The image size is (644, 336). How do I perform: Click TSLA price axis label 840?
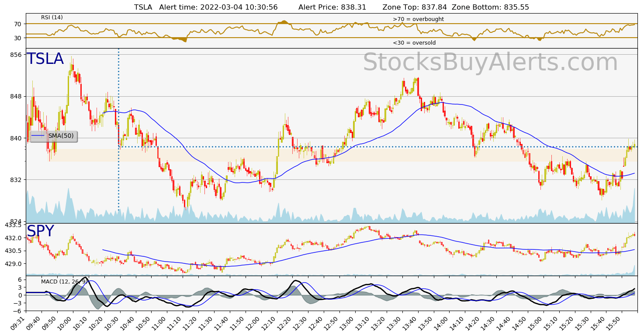pyautogui.click(x=16, y=138)
